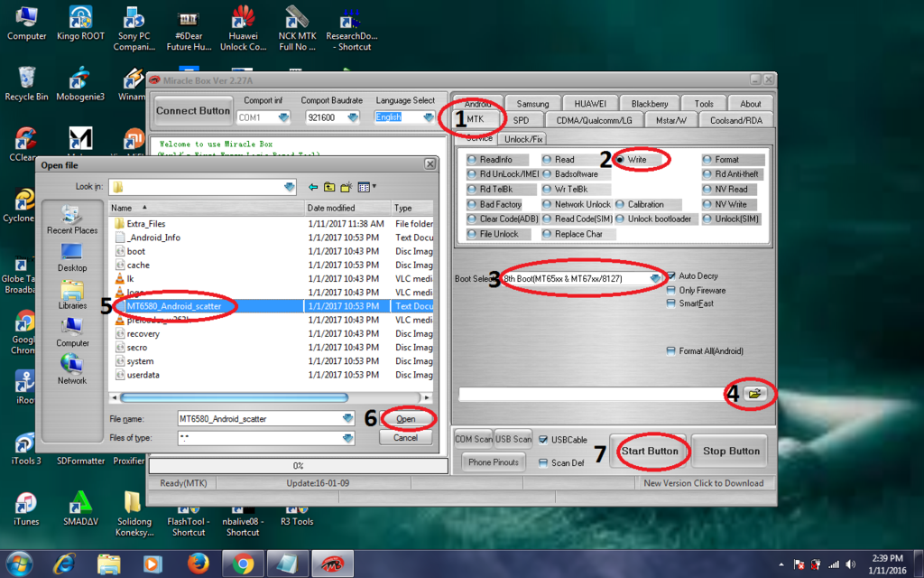Expand the Boot Select dropdown

point(655,279)
